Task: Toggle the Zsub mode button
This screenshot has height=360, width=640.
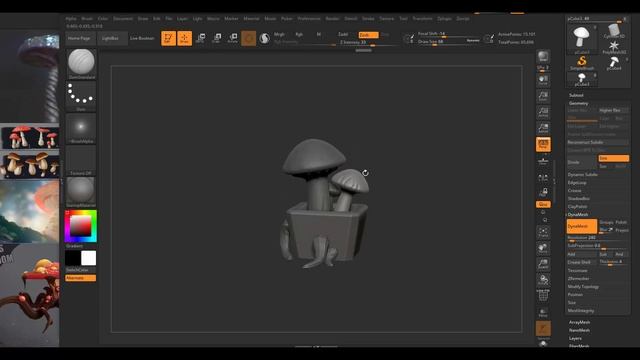Action: pos(369,35)
